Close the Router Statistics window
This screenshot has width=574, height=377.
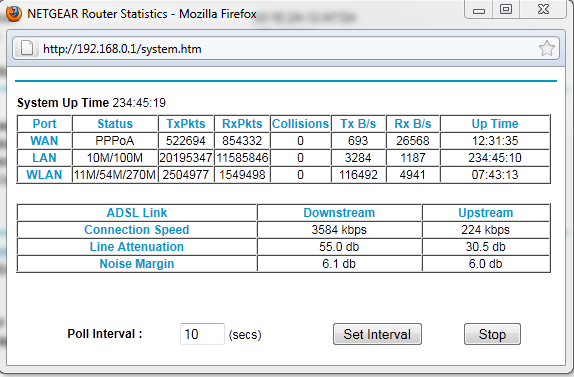coord(543,9)
